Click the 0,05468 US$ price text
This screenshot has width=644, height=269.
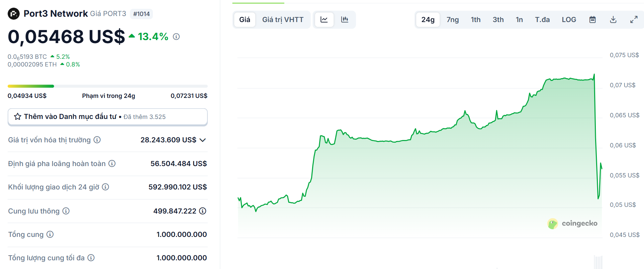[66, 36]
